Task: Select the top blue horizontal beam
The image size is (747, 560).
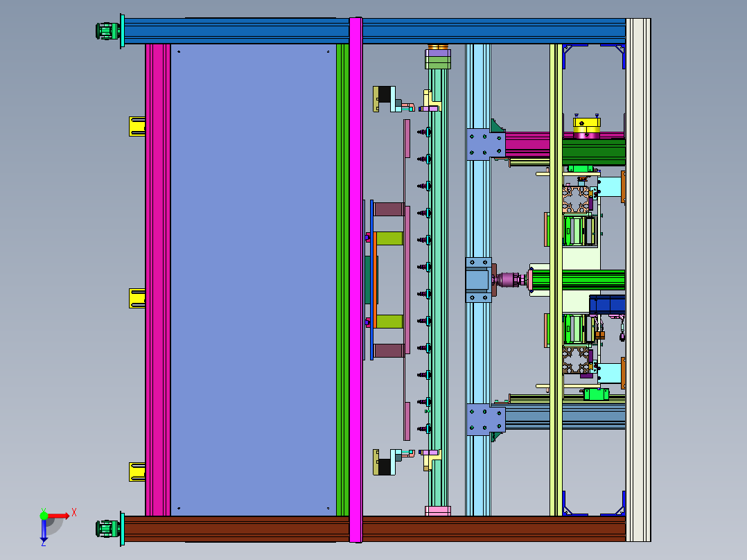Action: tap(374, 31)
